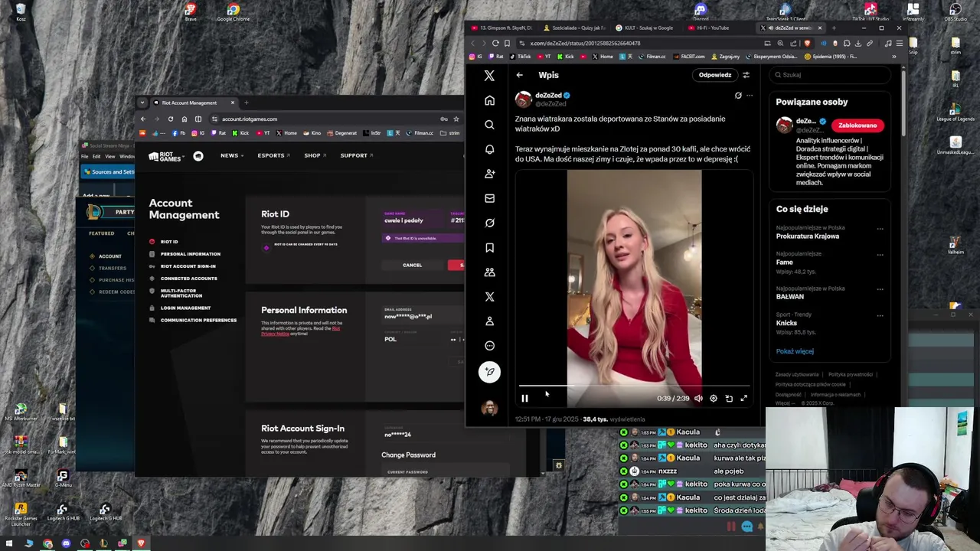Open options for the Knicks trend

(880, 315)
